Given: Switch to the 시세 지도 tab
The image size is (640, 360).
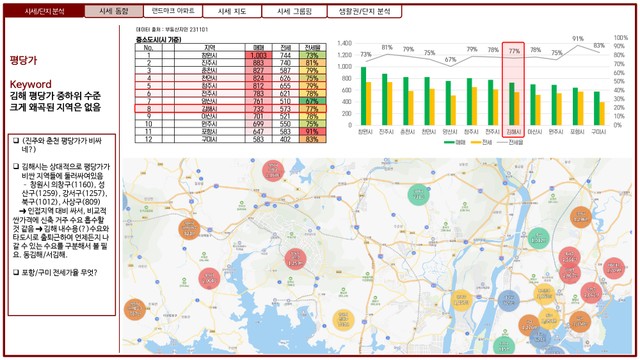Looking at the screenshot, I should [x=232, y=11].
